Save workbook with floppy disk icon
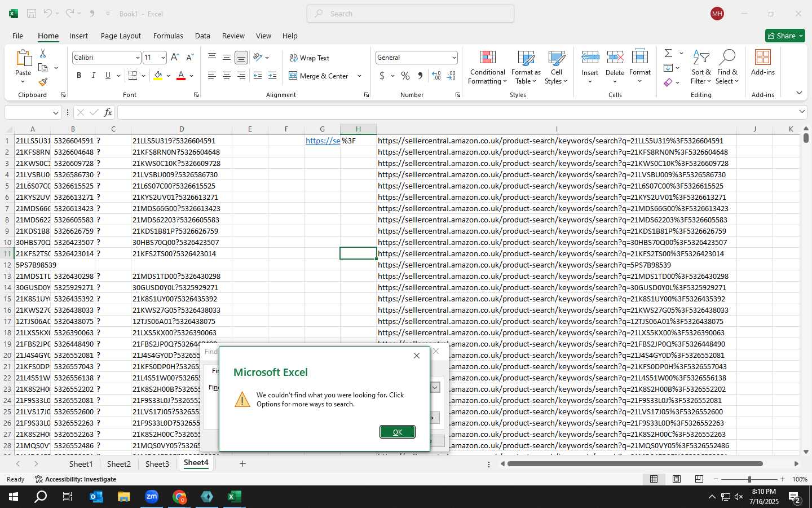812x508 pixels. 32,14
